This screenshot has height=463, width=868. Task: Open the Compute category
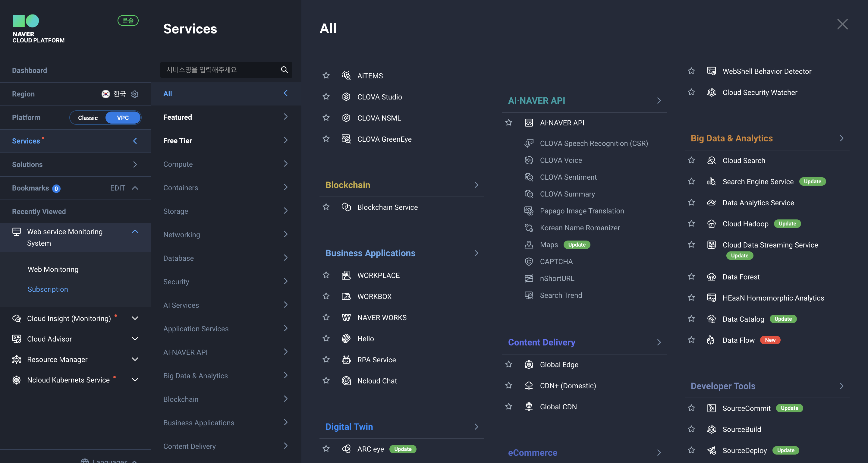[226, 164]
